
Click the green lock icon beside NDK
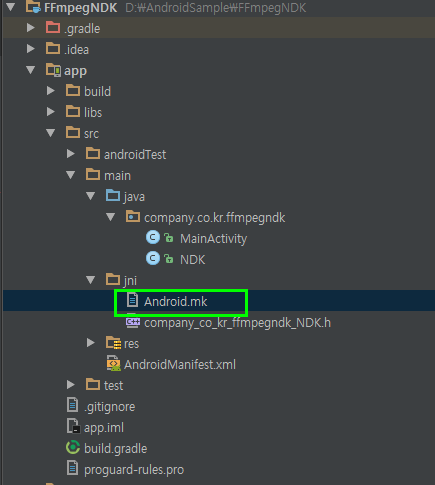pyautogui.click(x=169, y=259)
